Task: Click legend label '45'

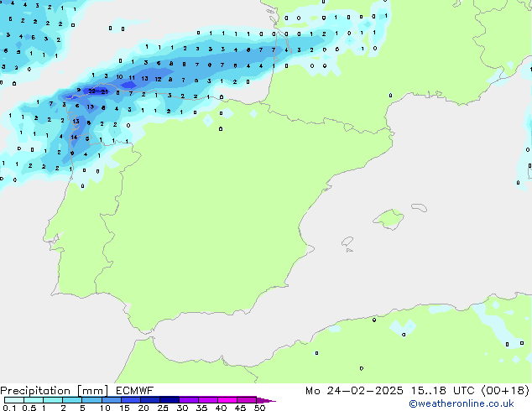Action: click(x=240, y=408)
